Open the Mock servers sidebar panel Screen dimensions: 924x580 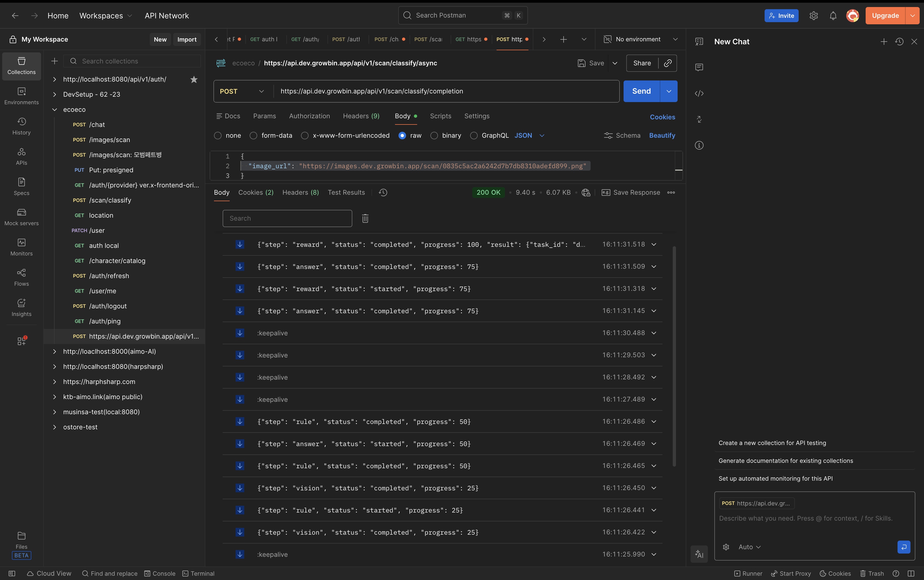click(22, 217)
